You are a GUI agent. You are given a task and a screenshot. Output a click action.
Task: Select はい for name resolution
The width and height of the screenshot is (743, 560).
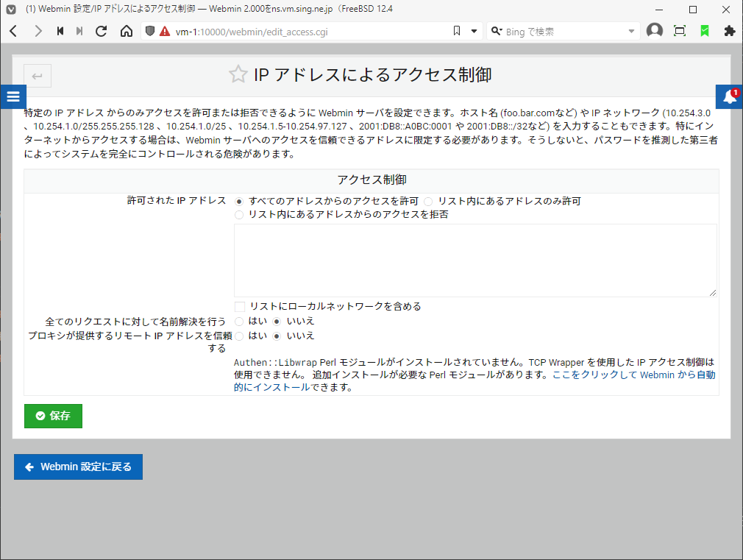239,322
